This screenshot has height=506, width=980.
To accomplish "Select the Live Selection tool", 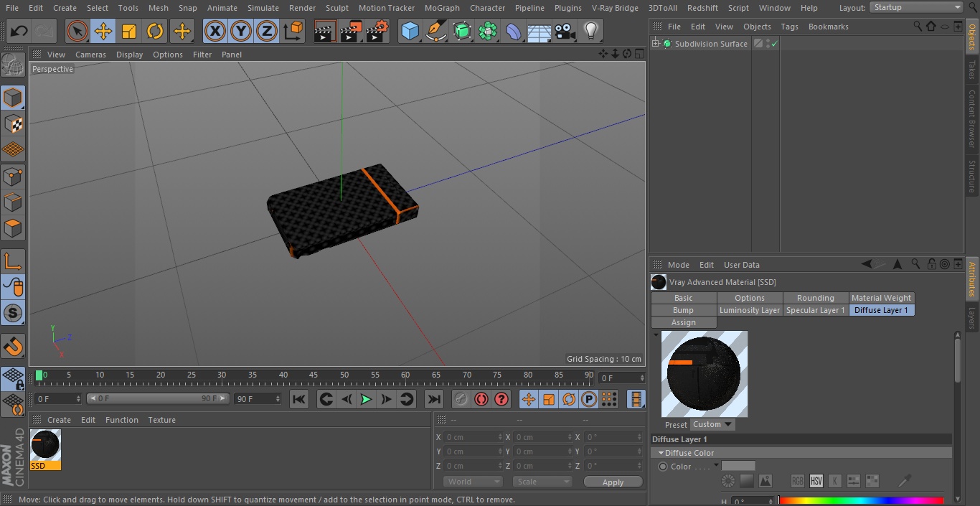I will (77, 32).
